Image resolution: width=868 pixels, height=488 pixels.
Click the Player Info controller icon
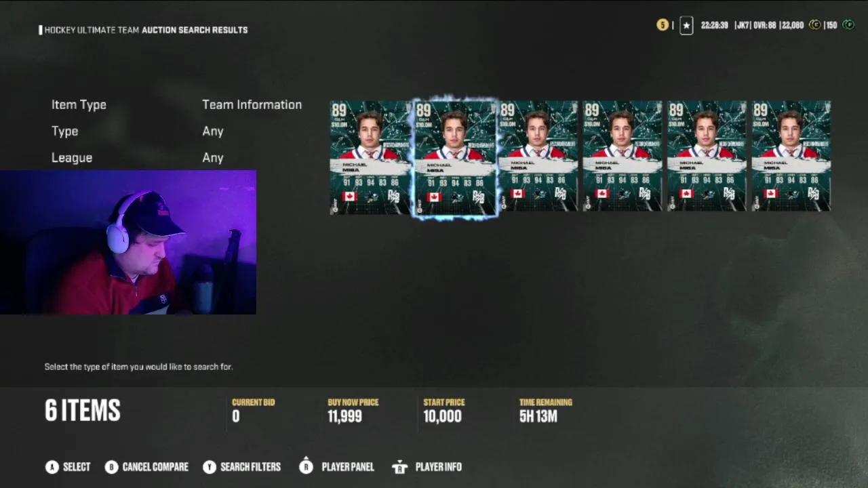point(400,467)
